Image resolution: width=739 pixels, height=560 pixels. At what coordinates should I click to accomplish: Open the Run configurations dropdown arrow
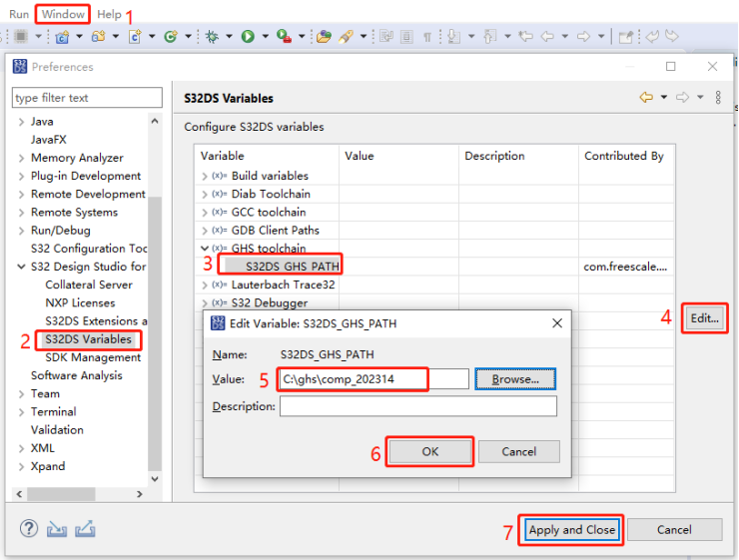point(265,37)
